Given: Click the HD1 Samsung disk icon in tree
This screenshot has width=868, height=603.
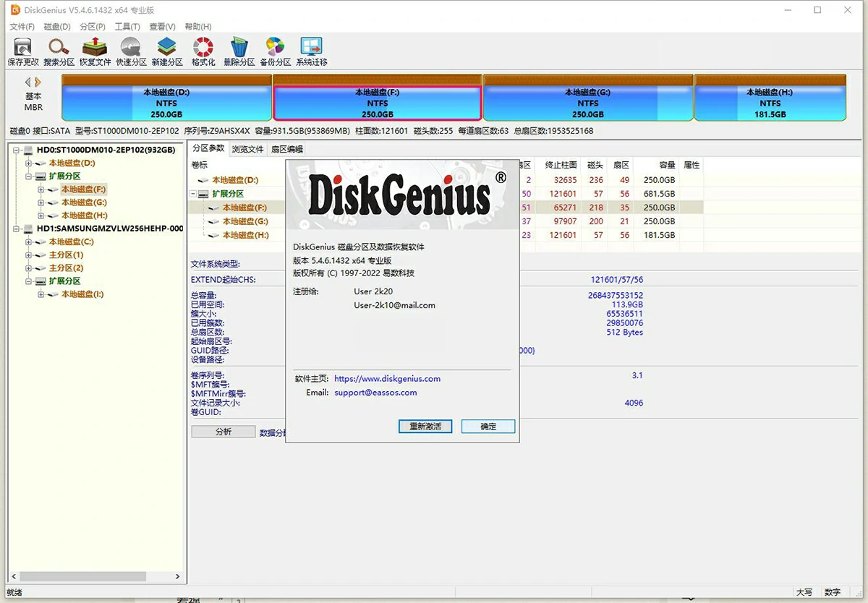Looking at the screenshot, I should [x=28, y=228].
